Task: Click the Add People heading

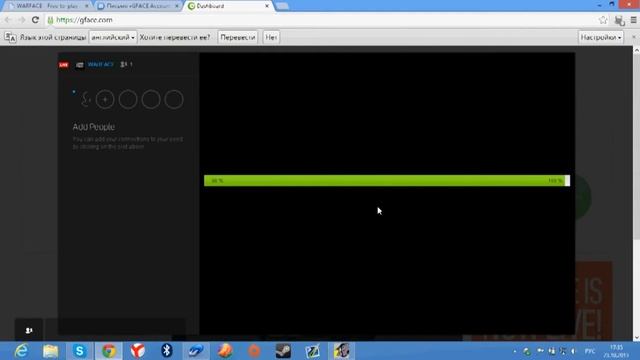Action: [x=93, y=127]
